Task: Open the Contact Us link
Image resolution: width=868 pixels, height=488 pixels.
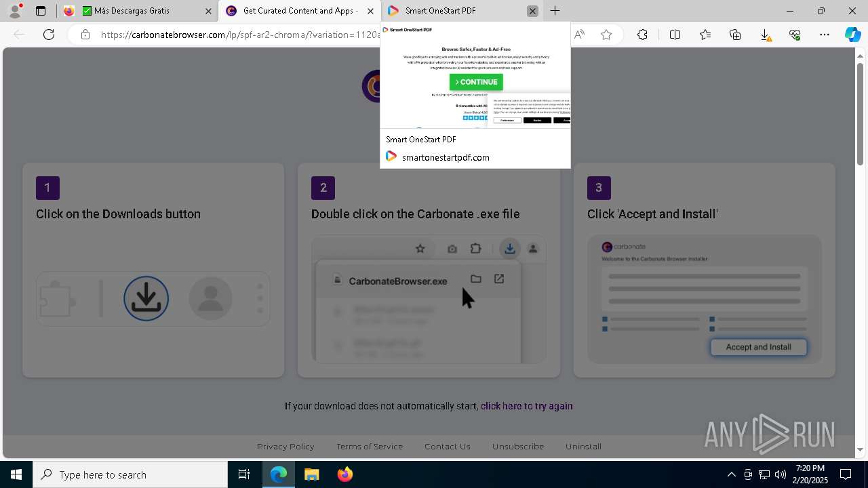Action: click(x=448, y=446)
